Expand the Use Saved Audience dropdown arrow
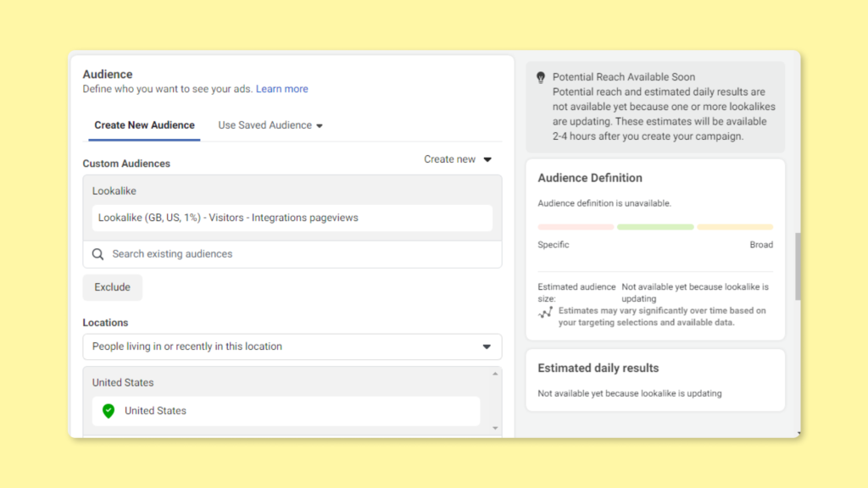This screenshot has width=868, height=488. [320, 126]
